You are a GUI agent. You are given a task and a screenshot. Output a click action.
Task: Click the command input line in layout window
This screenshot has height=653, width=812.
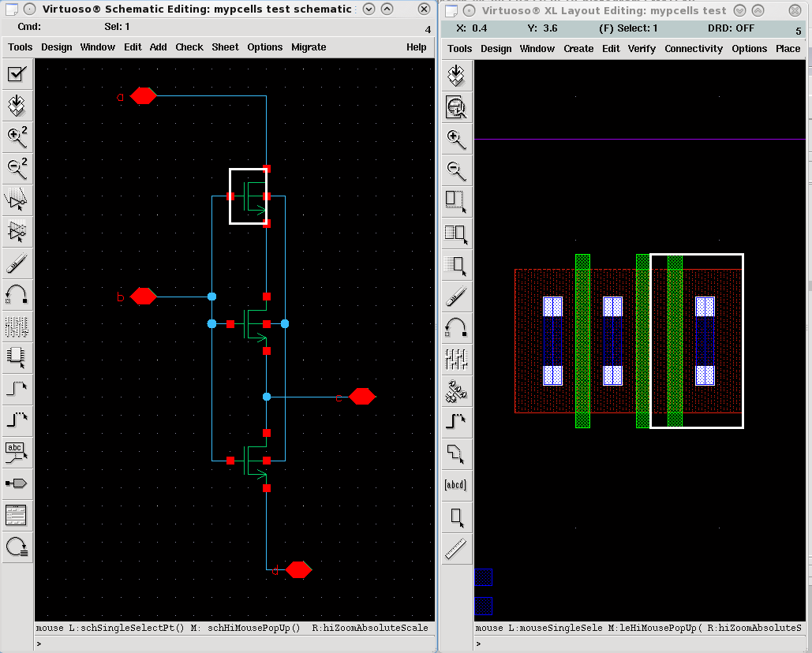click(x=640, y=644)
